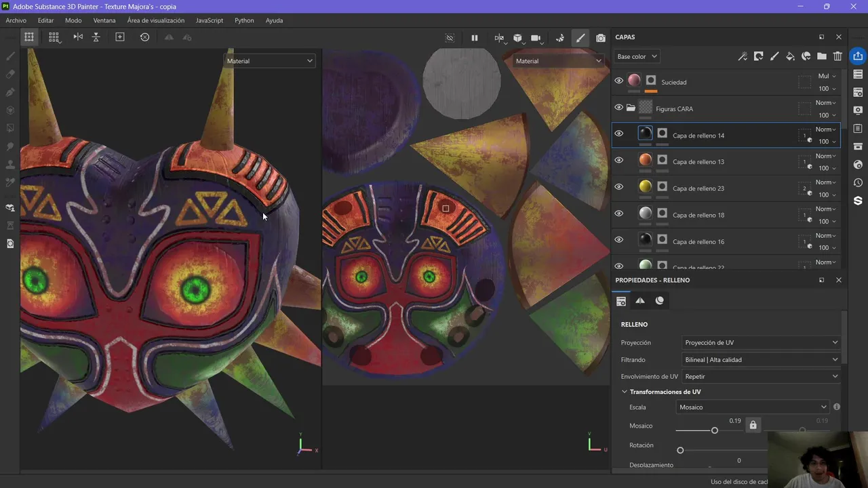Click the blue export textures button
The height and width of the screenshot is (488, 868).
pos(858,56)
